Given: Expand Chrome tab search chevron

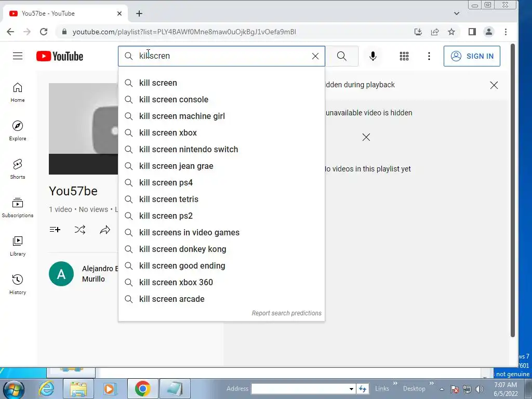Looking at the screenshot, I should [x=457, y=14].
